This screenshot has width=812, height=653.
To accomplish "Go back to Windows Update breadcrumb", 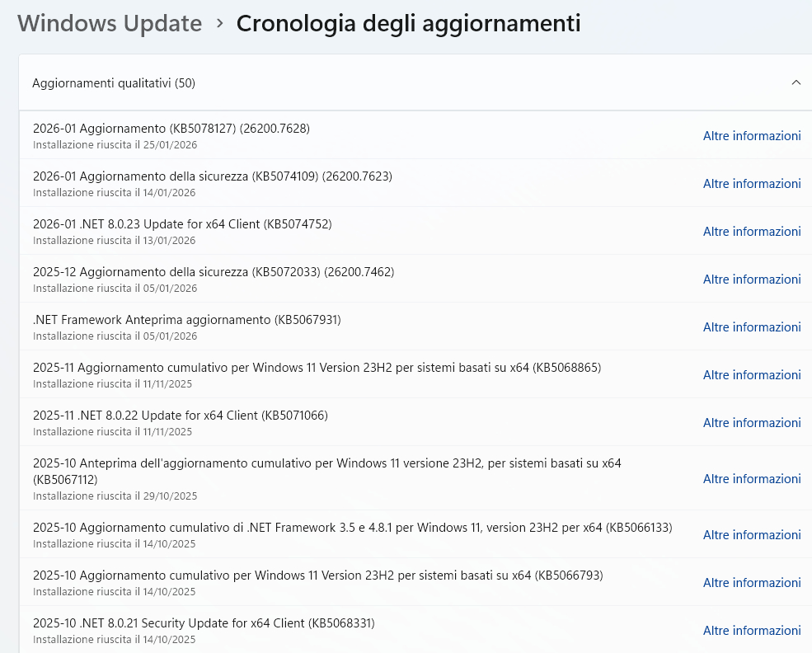I will tap(110, 24).
